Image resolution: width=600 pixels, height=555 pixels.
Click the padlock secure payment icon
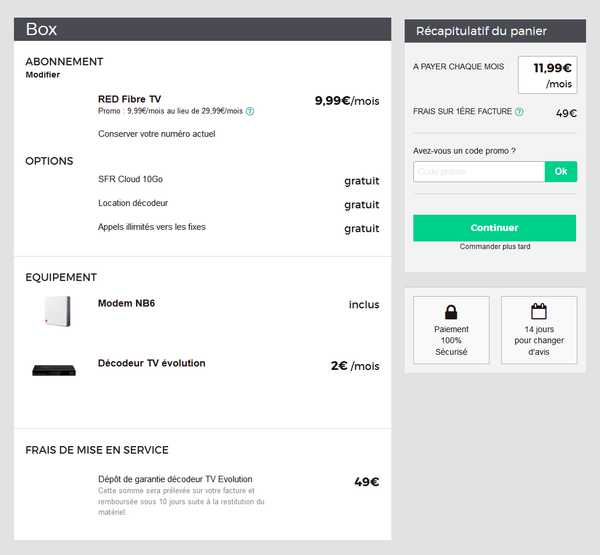[x=451, y=311]
